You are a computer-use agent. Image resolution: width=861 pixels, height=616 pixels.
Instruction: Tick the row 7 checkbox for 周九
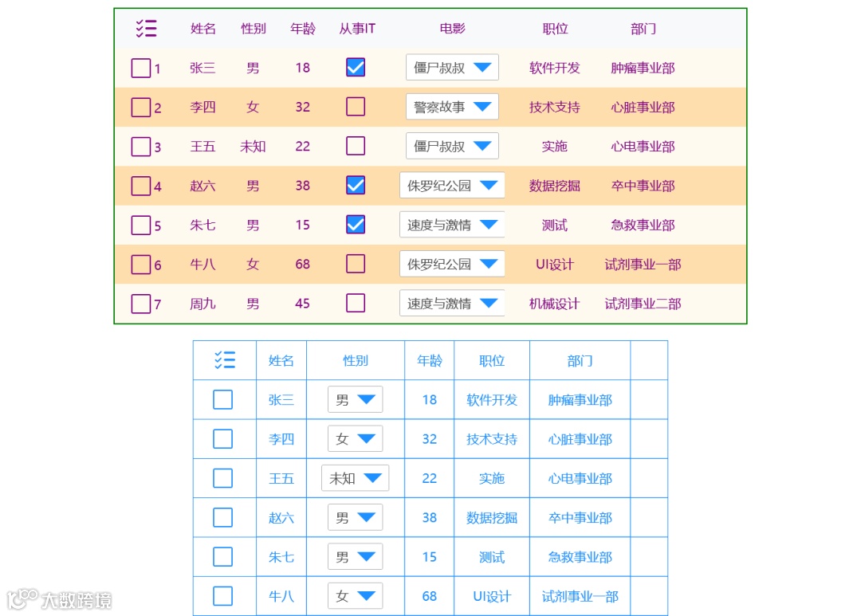coord(140,304)
